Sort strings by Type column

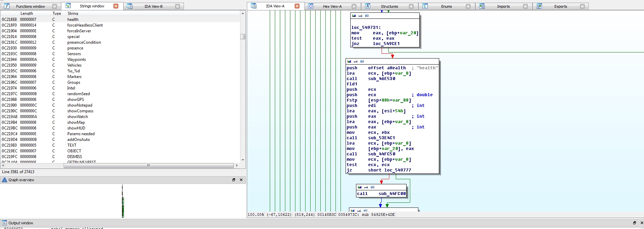pyautogui.click(x=57, y=13)
